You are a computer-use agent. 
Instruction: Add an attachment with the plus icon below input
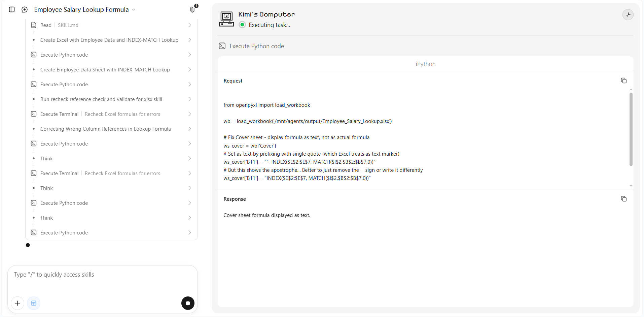[17, 303]
